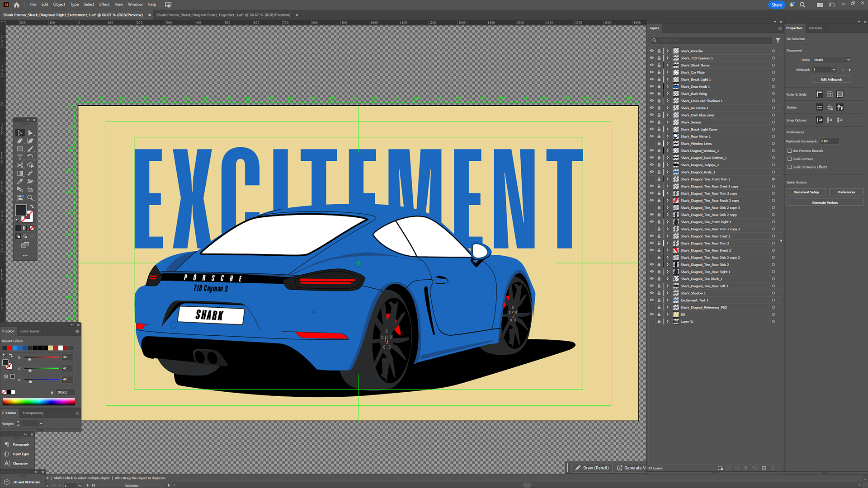Select the Direct Selection tool

coord(30,133)
